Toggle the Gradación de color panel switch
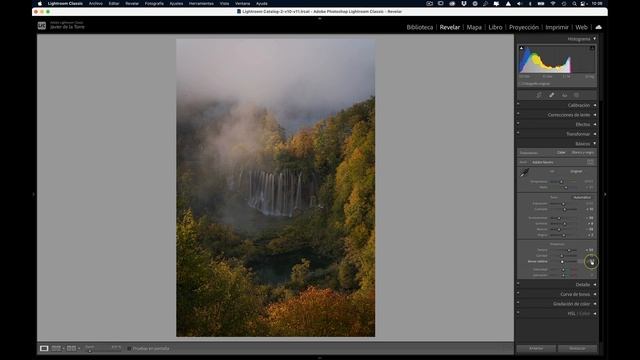 point(518,303)
